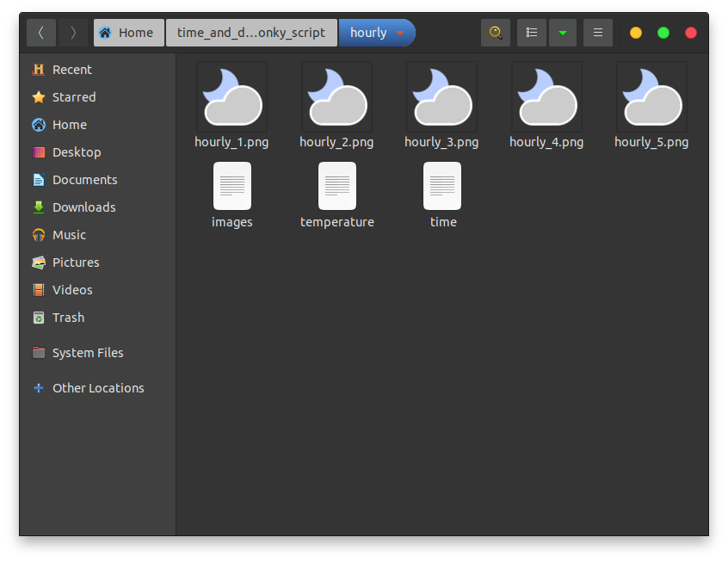Open Videos in the sidebar
Image resolution: width=728 pixels, height=562 pixels.
click(x=97, y=290)
